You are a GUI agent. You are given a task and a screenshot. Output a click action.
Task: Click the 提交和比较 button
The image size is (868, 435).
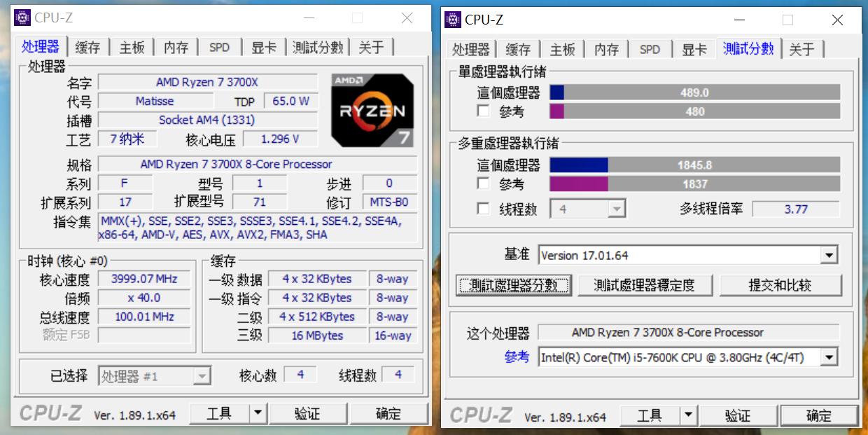(x=780, y=285)
